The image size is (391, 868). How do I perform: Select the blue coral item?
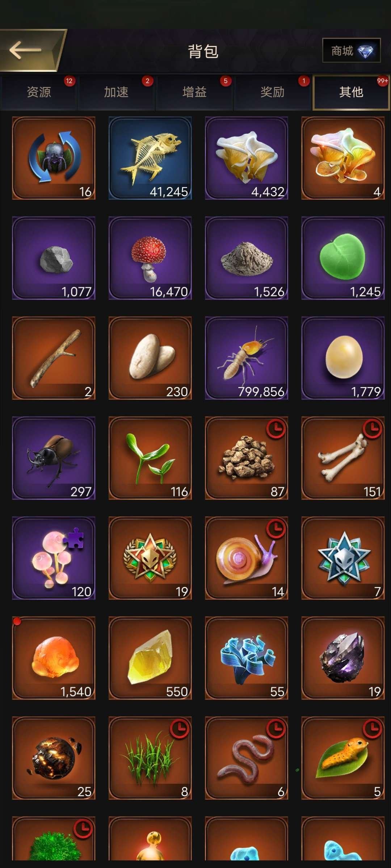[x=247, y=658]
